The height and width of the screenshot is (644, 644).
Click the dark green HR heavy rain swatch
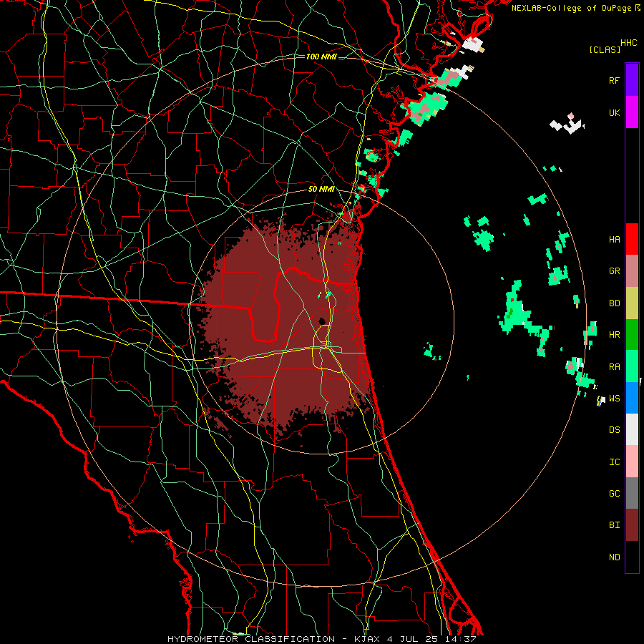click(632, 335)
